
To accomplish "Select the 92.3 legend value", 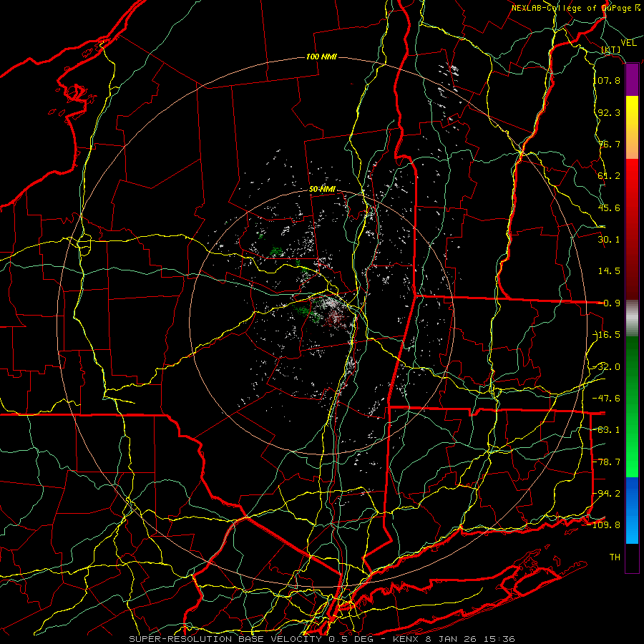I will [x=609, y=112].
